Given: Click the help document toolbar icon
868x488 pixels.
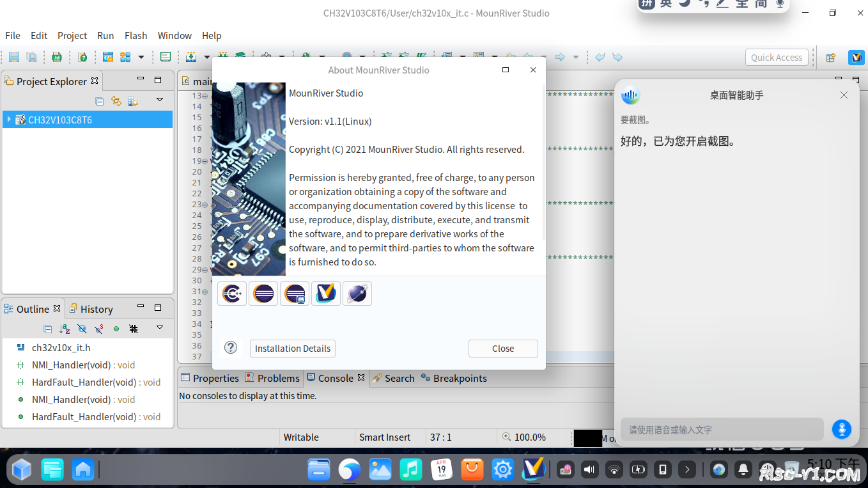Looking at the screenshot, I should (x=82, y=57).
